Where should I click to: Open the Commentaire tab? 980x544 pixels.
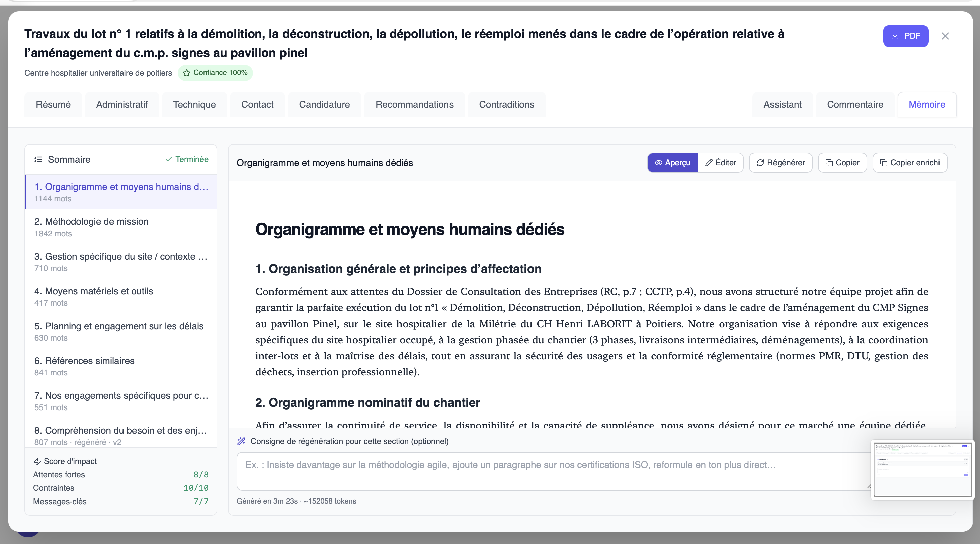pyautogui.click(x=855, y=104)
